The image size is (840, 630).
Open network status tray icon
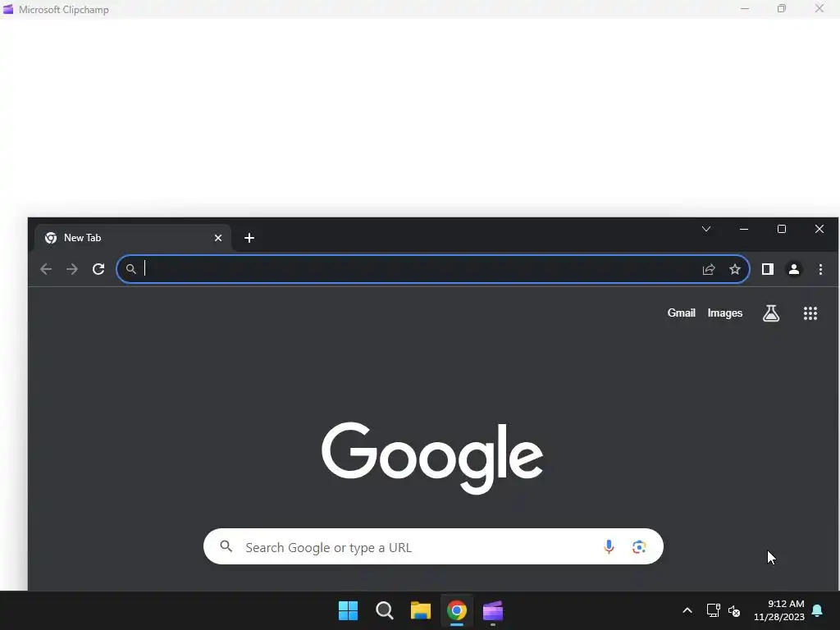click(x=713, y=610)
